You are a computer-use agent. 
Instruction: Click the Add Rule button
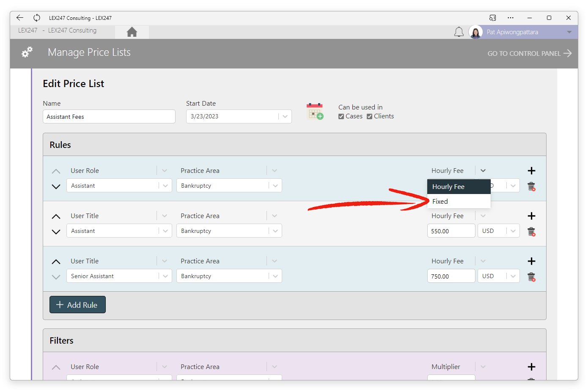[x=77, y=305]
